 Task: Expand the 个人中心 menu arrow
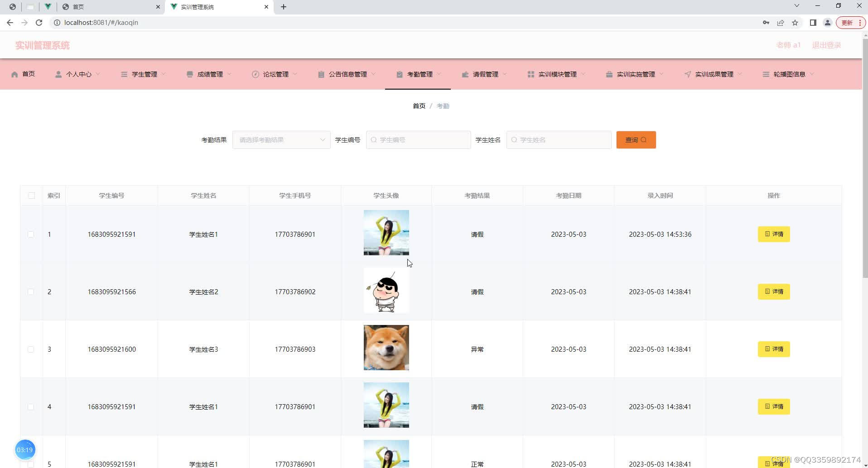pos(98,74)
